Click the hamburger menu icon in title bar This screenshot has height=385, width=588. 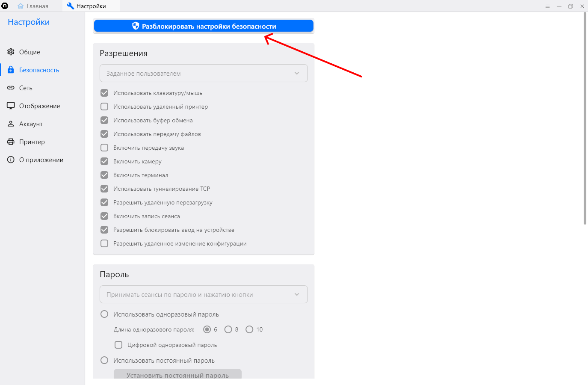tap(547, 6)
